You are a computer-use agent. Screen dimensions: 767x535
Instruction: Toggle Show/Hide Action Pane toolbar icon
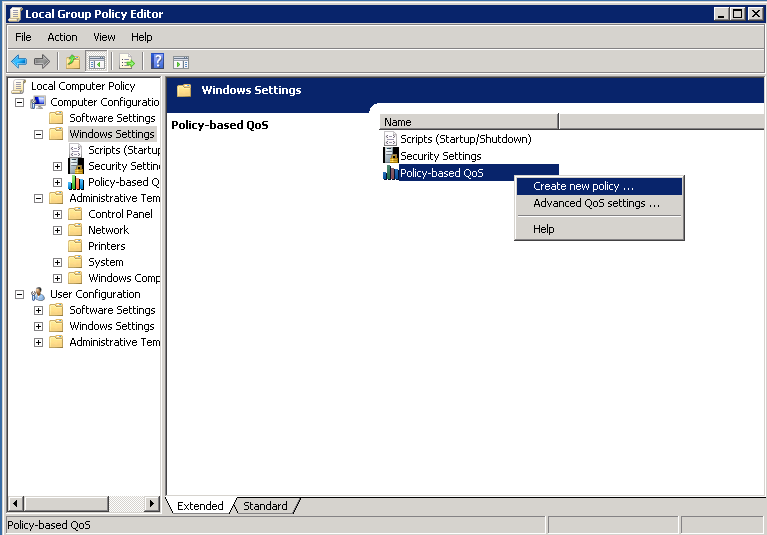pos(180,62)
